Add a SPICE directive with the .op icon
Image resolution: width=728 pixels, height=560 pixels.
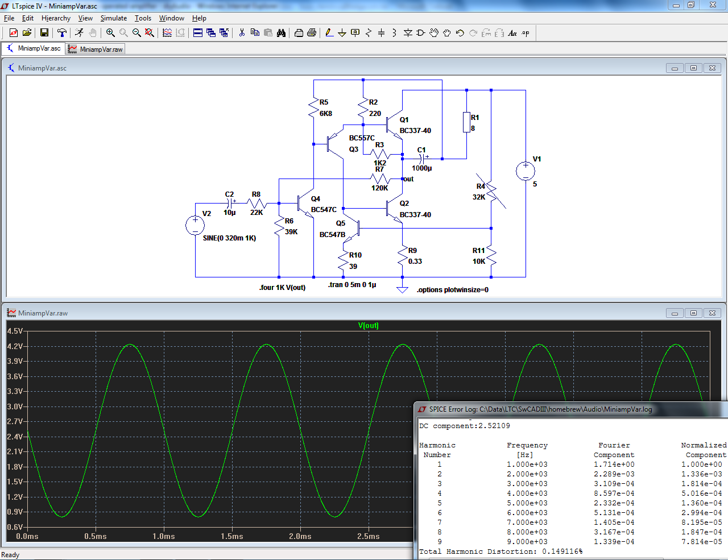pos(526,33)
